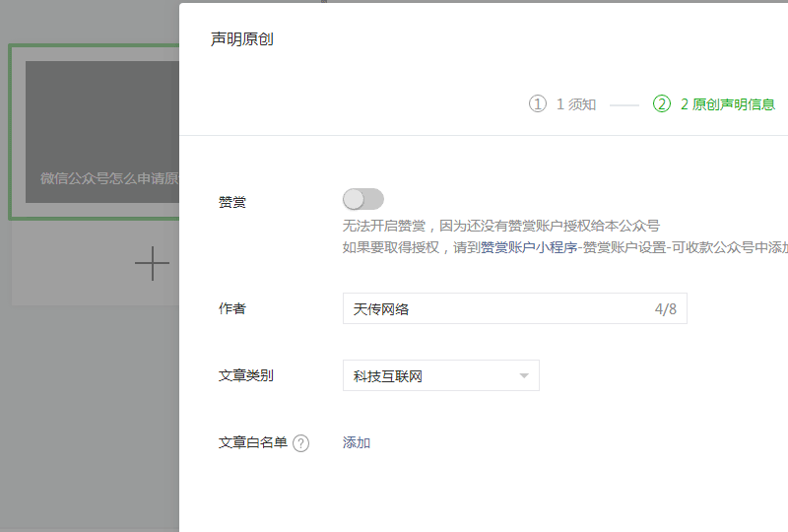Toggle the 赞赏 reward switch
This screenshot has width=788, height=532.
coord(362,199)
